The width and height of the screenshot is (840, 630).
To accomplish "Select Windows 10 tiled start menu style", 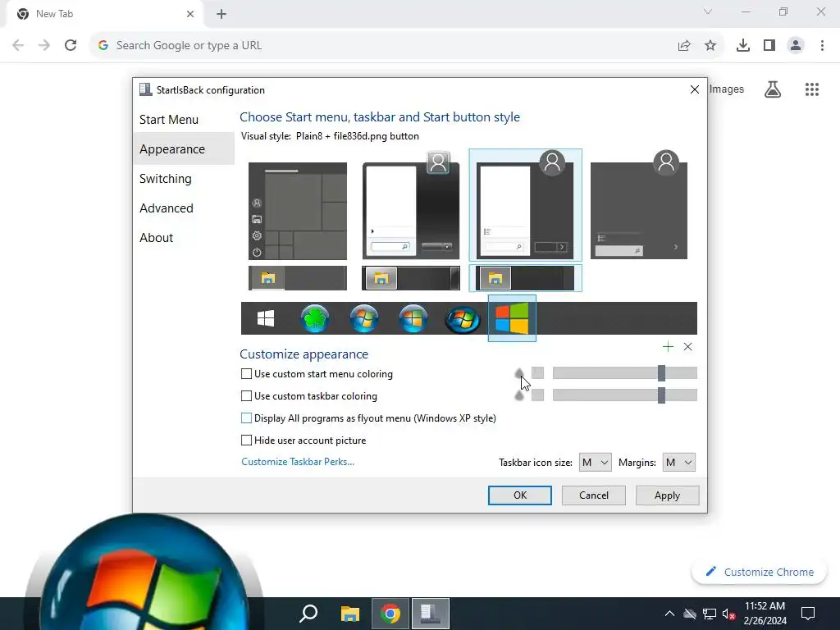I will 298,211.
